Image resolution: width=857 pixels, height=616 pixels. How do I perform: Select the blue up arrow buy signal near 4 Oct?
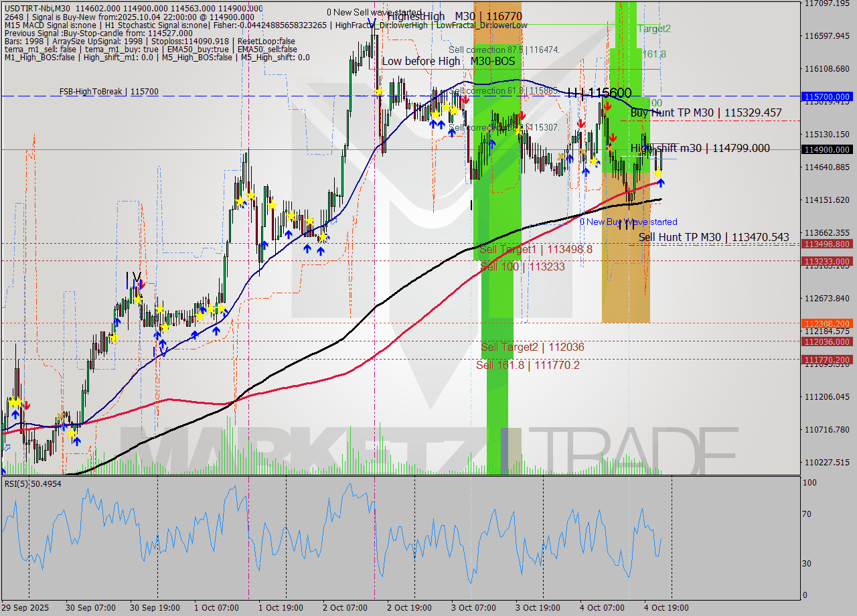point(661,182)
